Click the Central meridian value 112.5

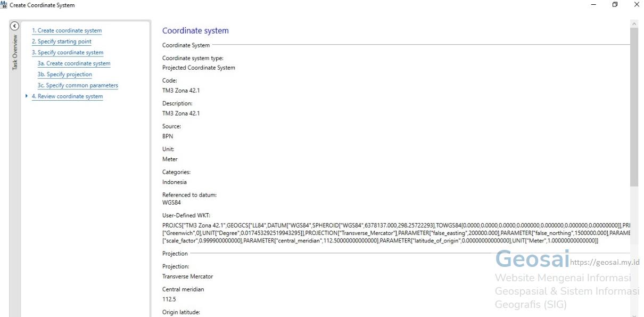170,299
